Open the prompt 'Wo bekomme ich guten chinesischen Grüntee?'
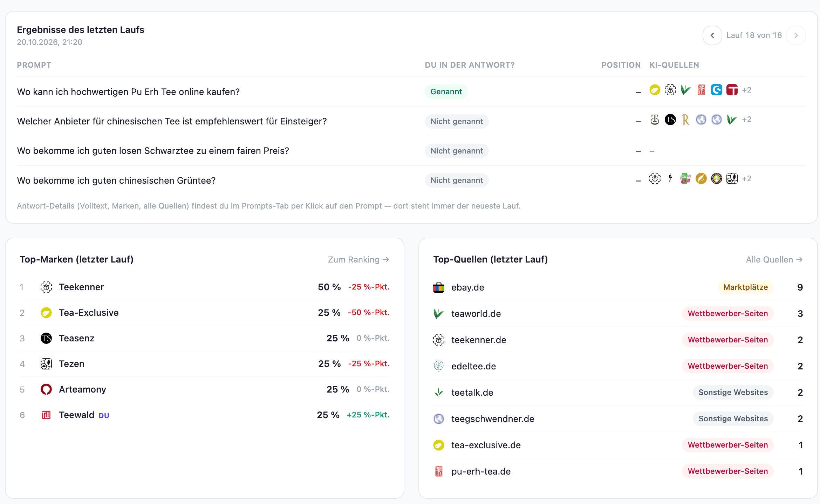 point(116,181)
